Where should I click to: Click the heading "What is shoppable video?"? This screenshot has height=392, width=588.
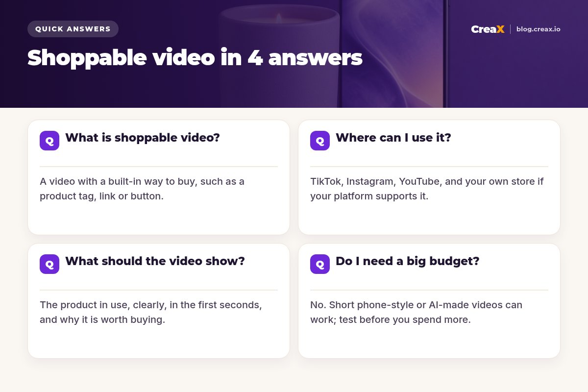pyautogui.click(x=143, y=138)
